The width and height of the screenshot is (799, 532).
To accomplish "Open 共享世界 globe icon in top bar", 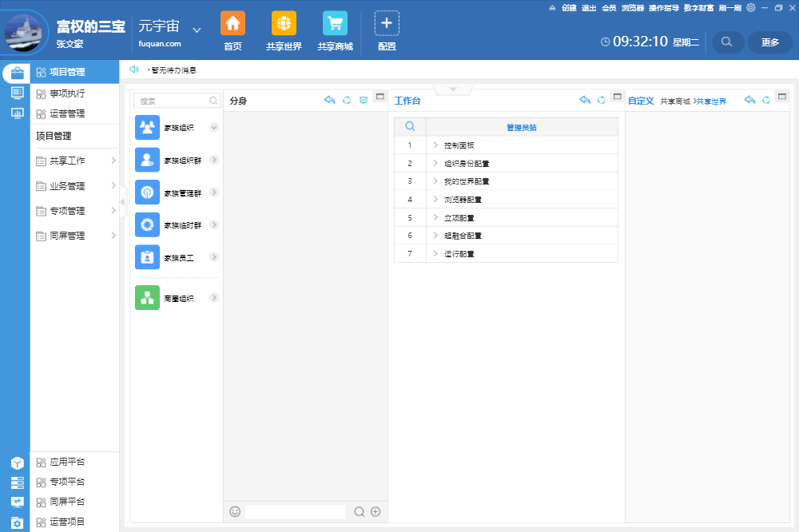I will pos(284,23).
